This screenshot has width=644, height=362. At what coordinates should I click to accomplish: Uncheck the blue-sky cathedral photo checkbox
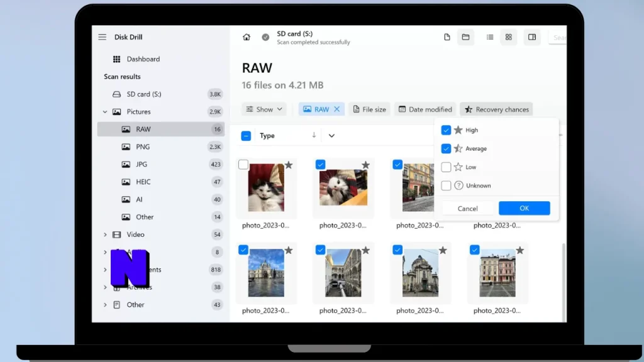243,250
